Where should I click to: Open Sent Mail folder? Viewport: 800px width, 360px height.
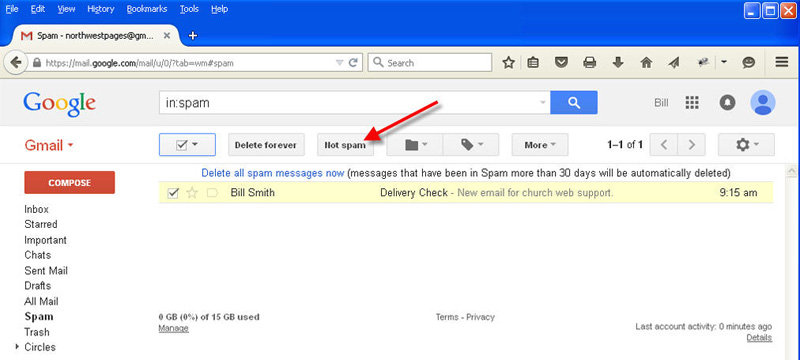pyautogui.click(x=46, y=270)
